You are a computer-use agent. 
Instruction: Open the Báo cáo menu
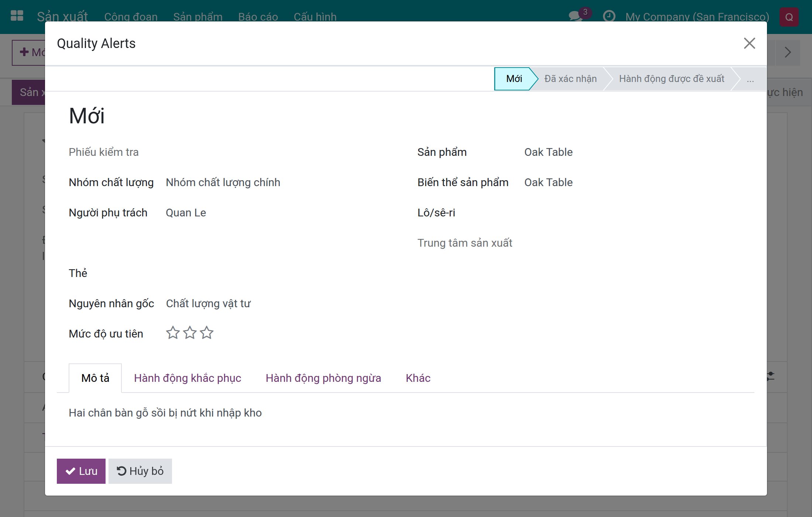click(258, 17)
